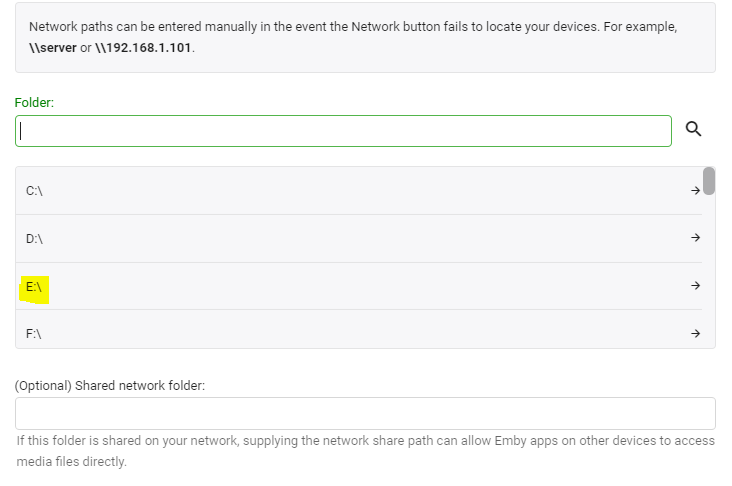Click the green Folder: label

(34, 102)
